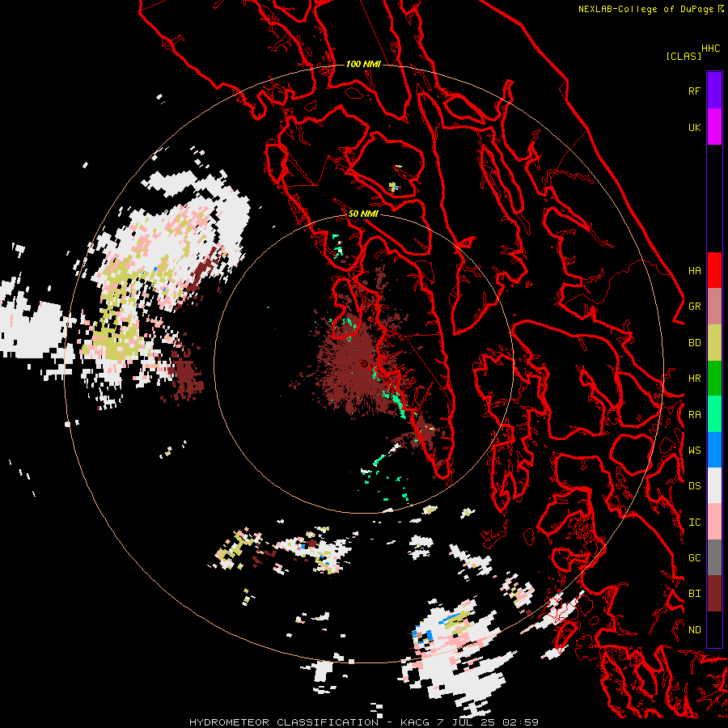Click the RF purple legend swatch
The height and width of the screenshot is (728, 728).
point(714,91)
